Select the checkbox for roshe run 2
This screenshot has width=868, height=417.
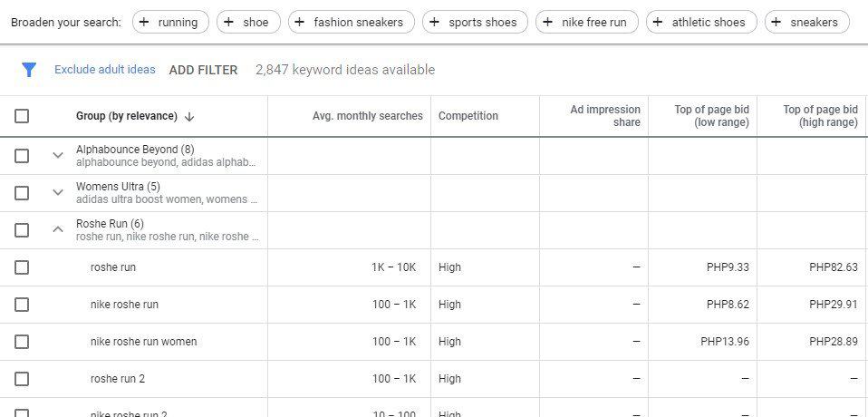[x=22, y=379]
